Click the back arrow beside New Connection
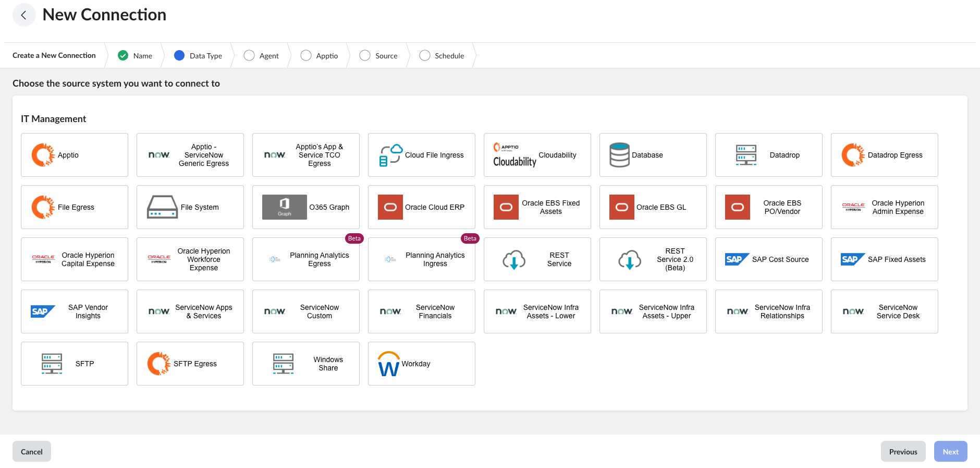Screen dimensions: 980x468 tap(24, 15)
